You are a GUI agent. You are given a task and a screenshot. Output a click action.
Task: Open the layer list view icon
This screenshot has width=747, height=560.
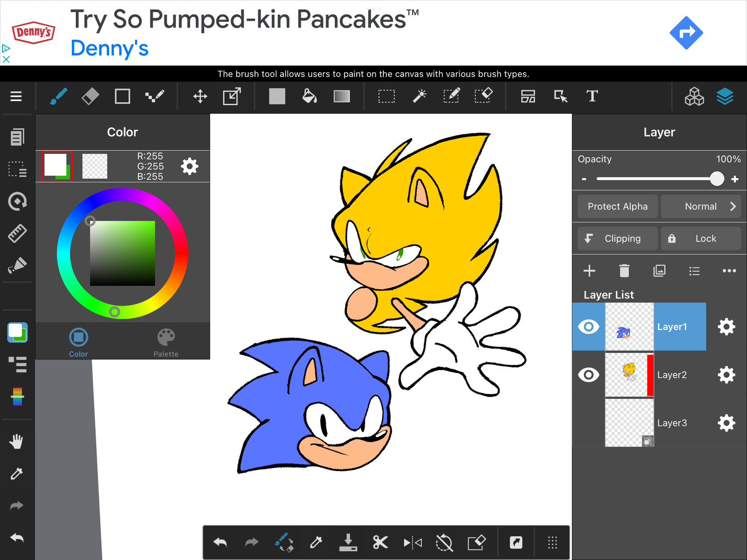pyautogui.click(x=694, y=271)
